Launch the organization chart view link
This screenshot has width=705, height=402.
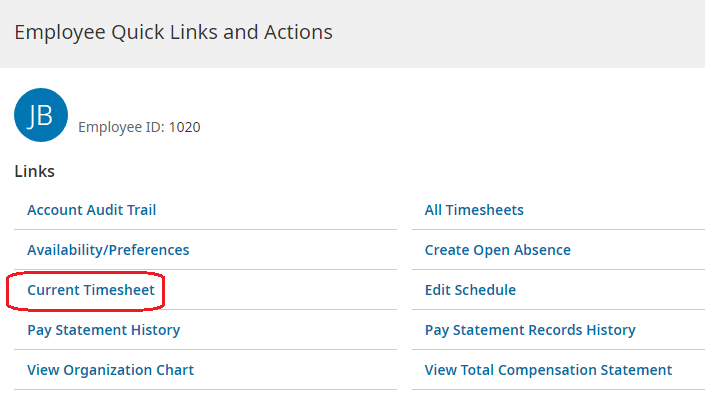pyautogui.click(x=111, y=370)
